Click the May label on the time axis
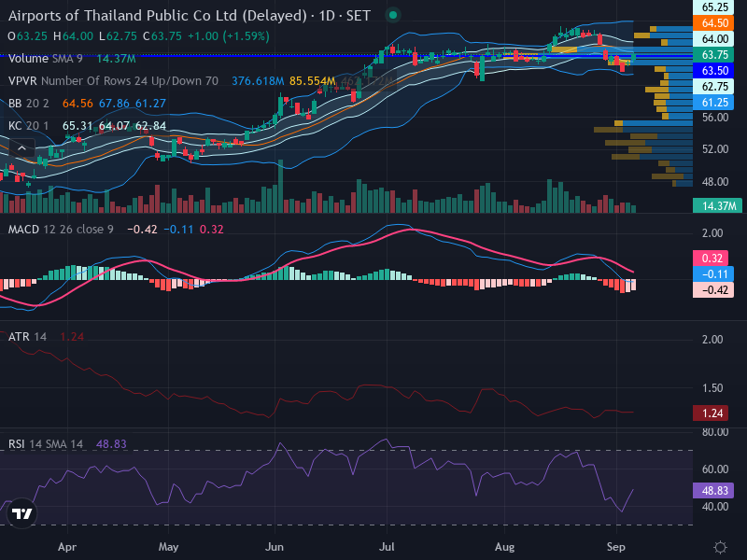 [168, 547]
